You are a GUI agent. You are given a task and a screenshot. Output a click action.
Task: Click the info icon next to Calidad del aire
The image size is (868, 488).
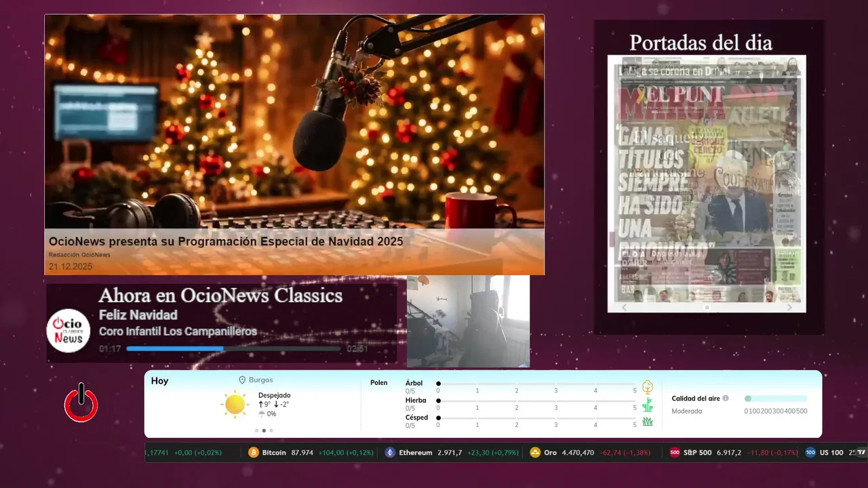(726, 399)
